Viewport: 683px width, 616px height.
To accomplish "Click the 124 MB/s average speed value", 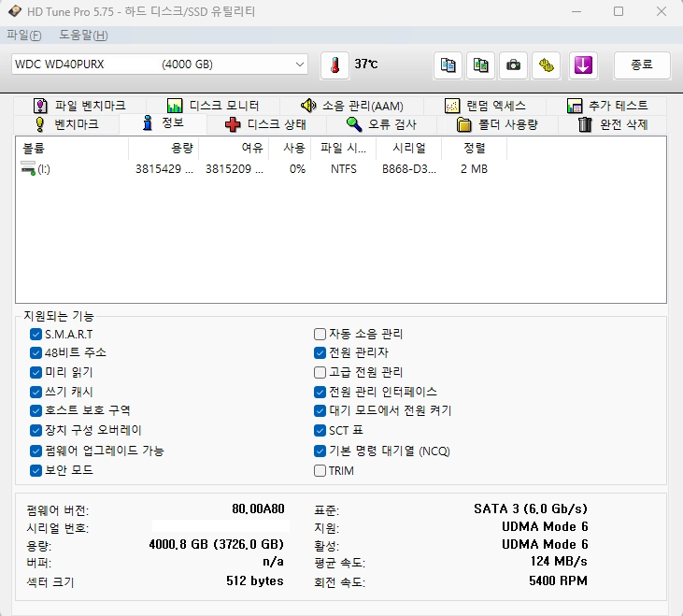I will click(x=559, y=561).
